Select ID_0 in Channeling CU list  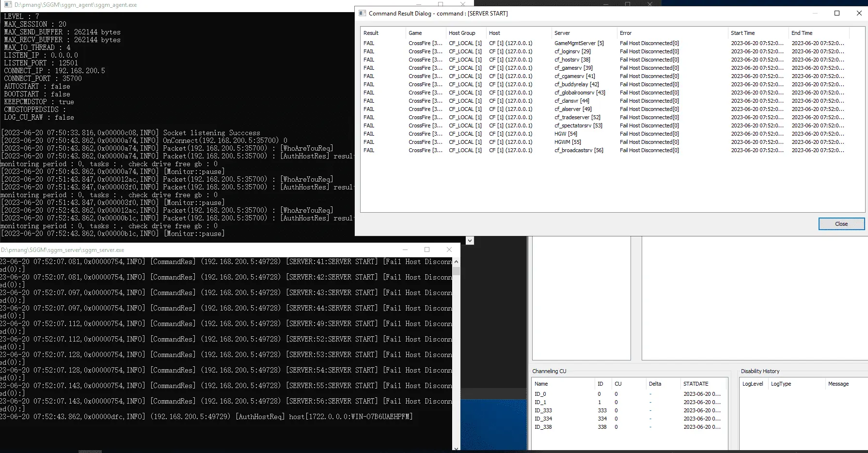tap(629, 394)
